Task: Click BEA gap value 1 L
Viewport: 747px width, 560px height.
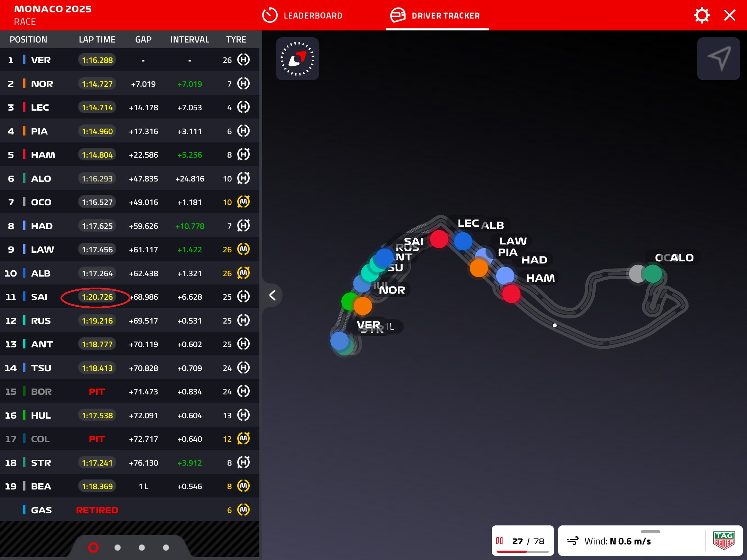Action: pos(144,486)
